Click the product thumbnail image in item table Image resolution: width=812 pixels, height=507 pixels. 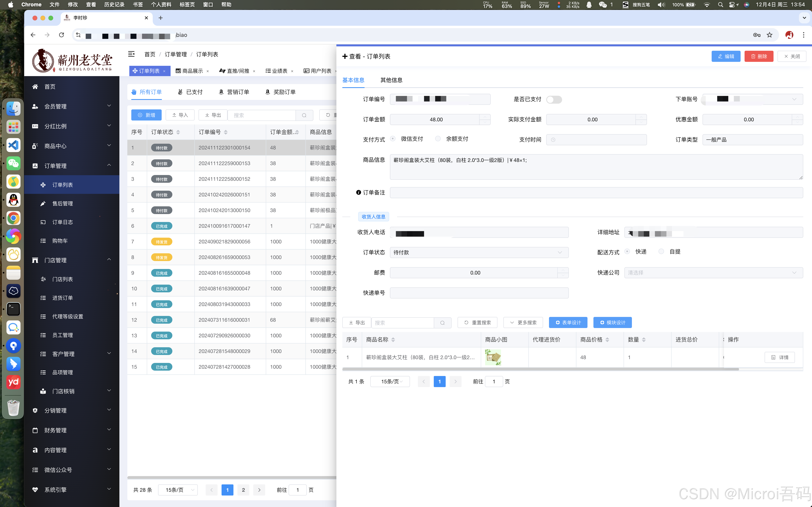493,357
